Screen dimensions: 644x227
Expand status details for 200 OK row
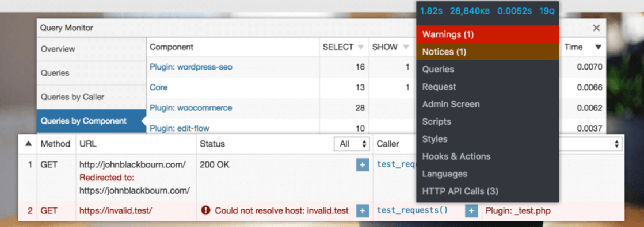(362, 165)
